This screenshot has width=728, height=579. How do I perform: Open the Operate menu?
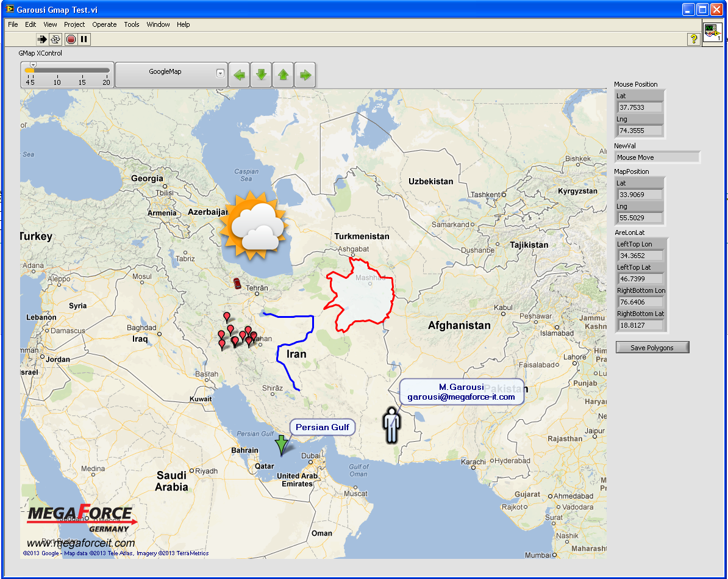pos(104,24)
